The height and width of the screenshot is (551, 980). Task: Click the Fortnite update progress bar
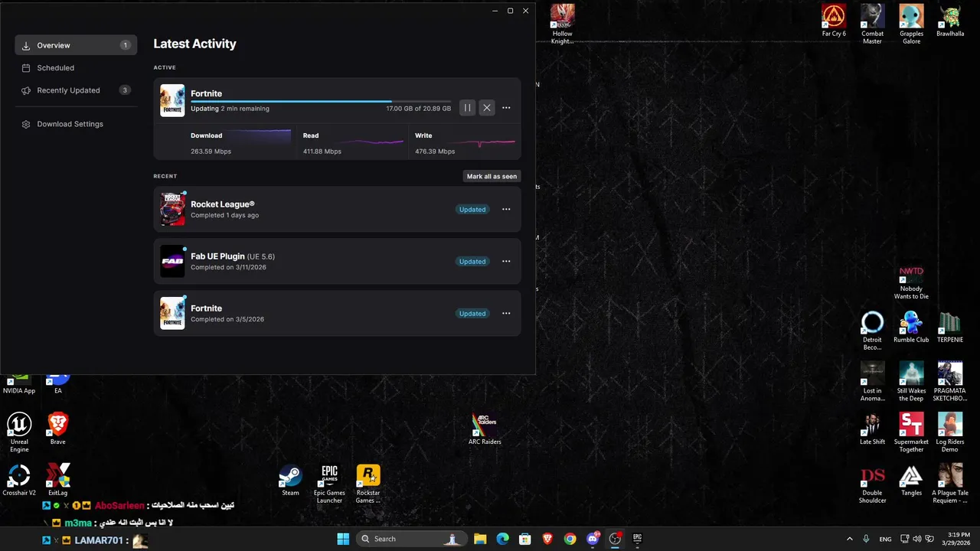[321, 101]
